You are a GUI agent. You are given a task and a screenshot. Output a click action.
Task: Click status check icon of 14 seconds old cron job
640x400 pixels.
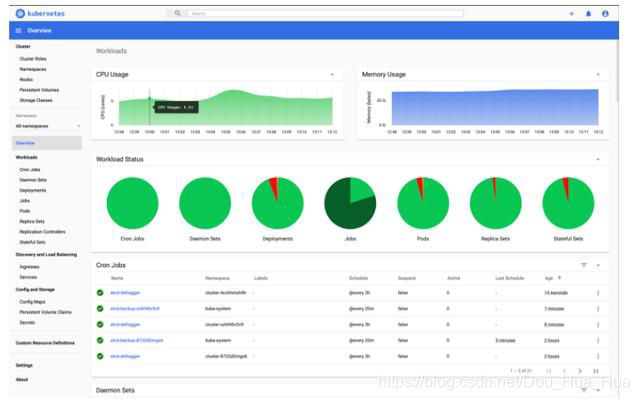[x=100, y=293]
